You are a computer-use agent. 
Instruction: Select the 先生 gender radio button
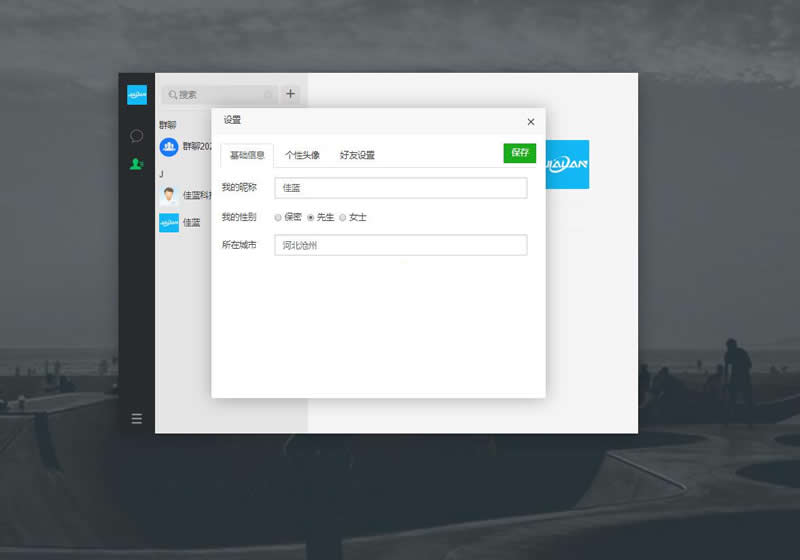(x=311, y=217)
